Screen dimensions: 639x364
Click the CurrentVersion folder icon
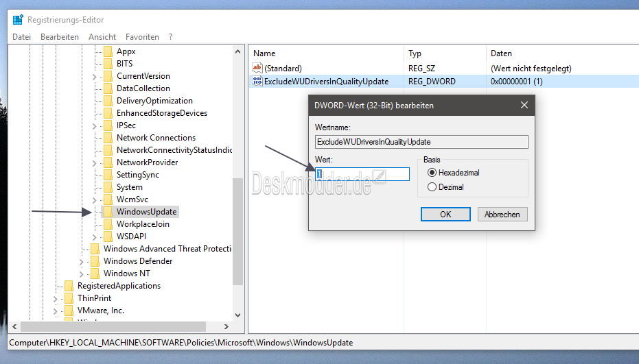[108, 76]
